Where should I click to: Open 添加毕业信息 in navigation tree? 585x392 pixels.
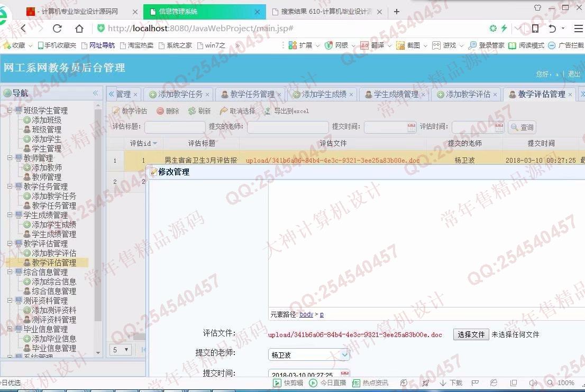[54, 339]
